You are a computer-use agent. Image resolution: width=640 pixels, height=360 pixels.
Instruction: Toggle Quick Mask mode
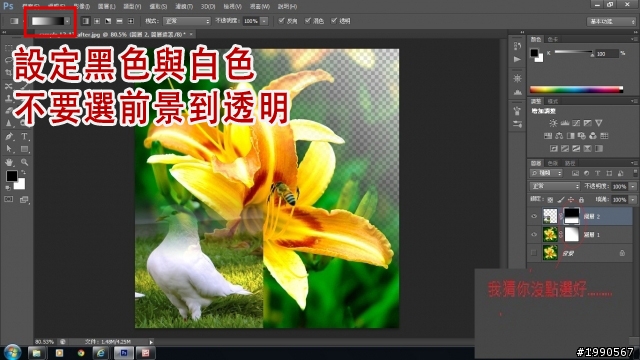coord(9,199)
